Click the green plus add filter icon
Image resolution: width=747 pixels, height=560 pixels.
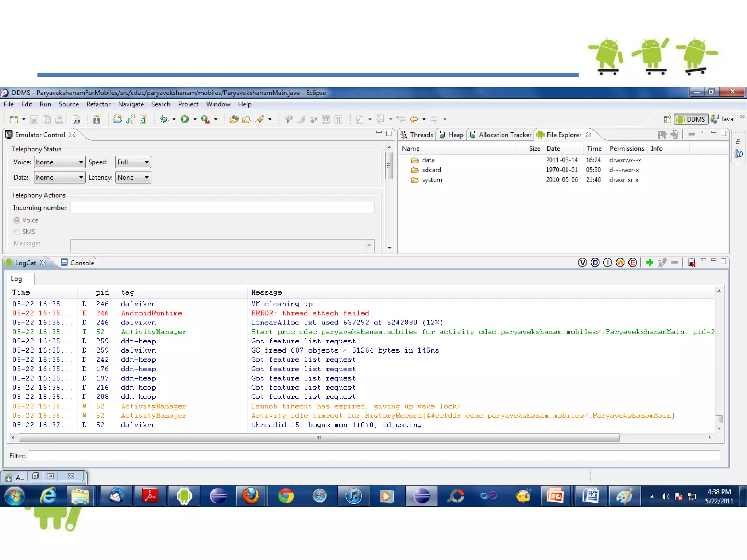pos(649,262)
